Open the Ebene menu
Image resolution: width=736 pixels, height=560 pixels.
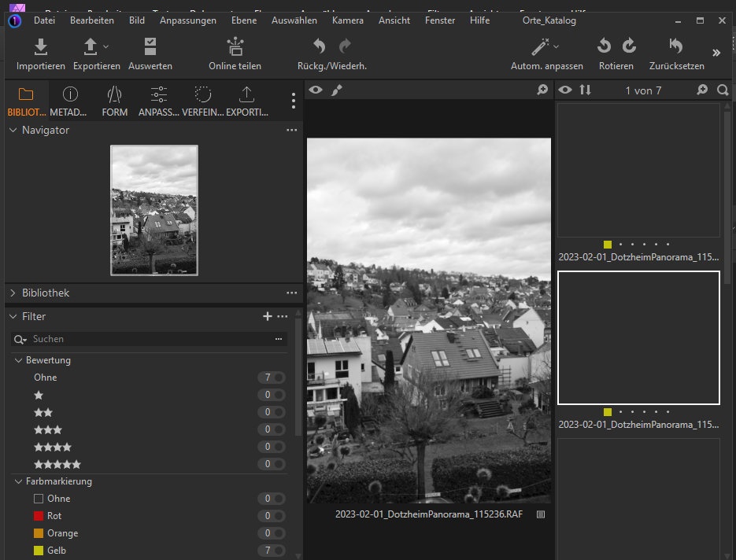pyautogui.click(x=243, y=20)
